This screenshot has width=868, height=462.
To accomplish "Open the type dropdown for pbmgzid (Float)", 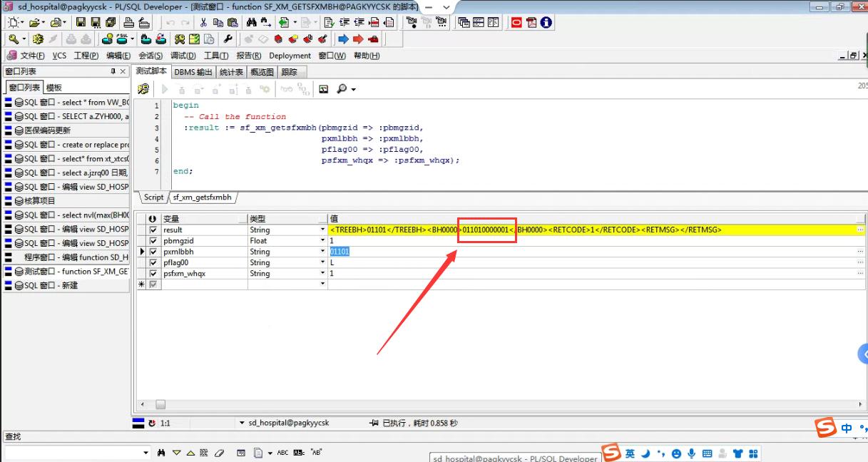I will pyautogui.click(x=322, y=241).
